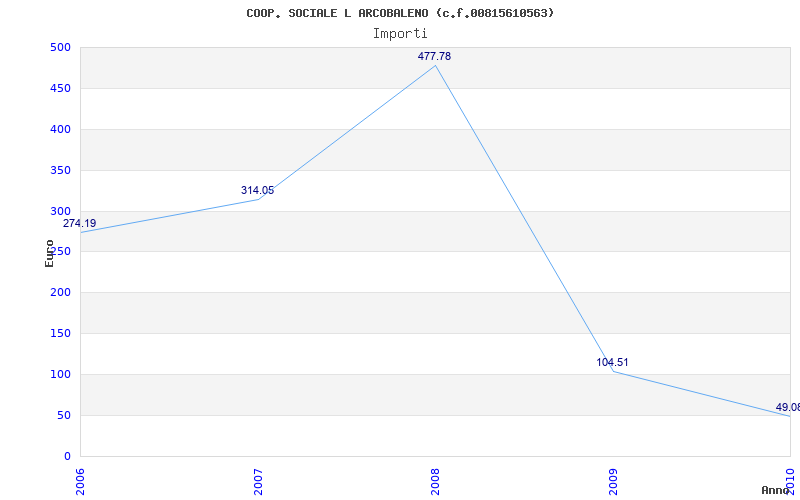800x500 pixels.
Task: Click the 2009 data point on line
Action: pyautogui.click(x=613, y=371)
